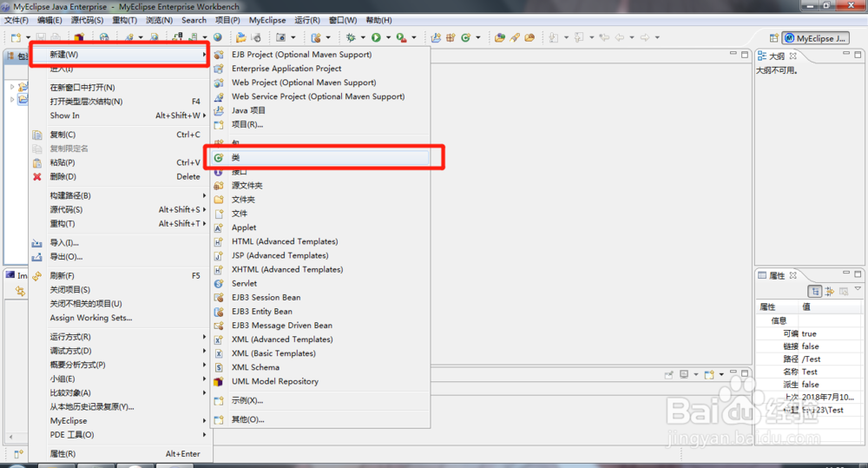Click the flashlight Search toolbar icon
The width and height of the screenshot is (868, 468).
click(x=515, y=37)
